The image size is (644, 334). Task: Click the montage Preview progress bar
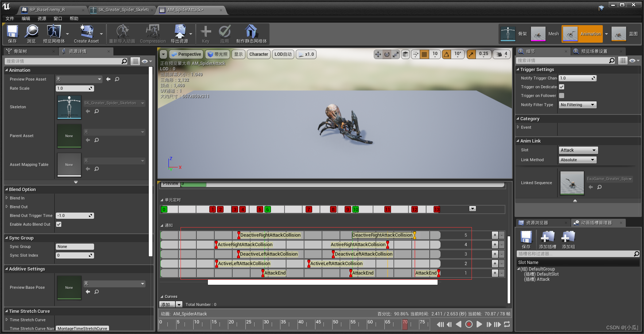(x=342, y=185)
